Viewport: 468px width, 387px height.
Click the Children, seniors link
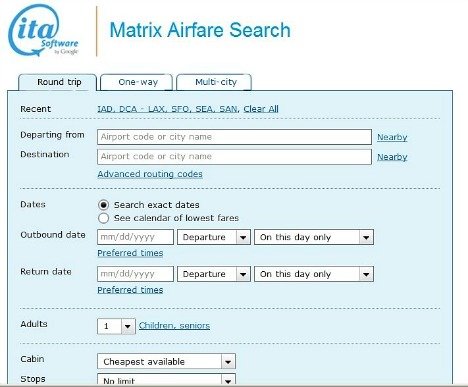174,326
